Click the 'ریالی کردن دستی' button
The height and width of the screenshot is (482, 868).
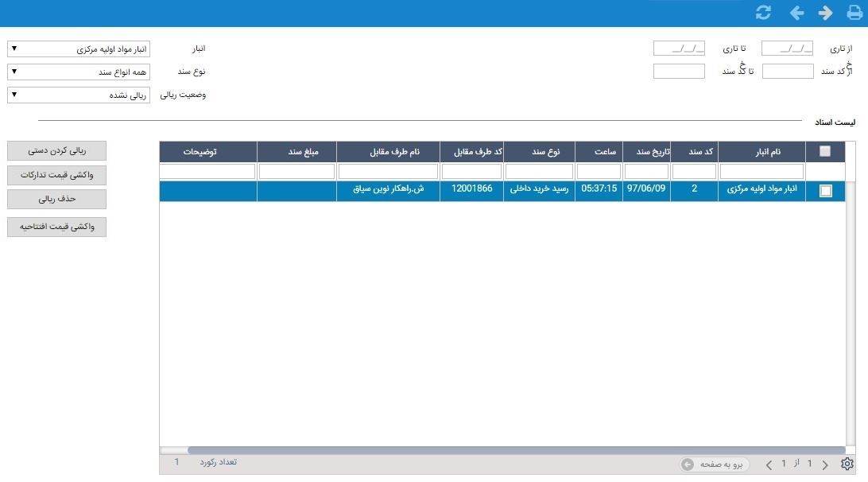click(x=56, y=150)
